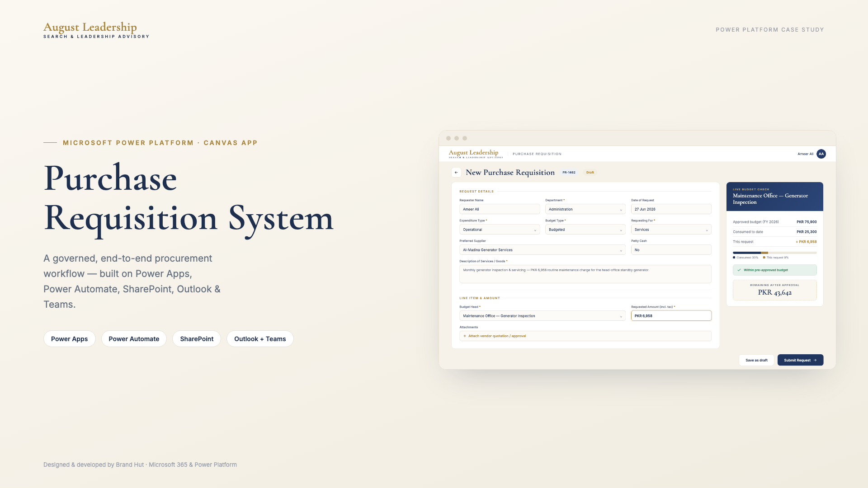Focus the Requested Amount field
Viewport: 868px width, 488px height.
tap(671, 316)
